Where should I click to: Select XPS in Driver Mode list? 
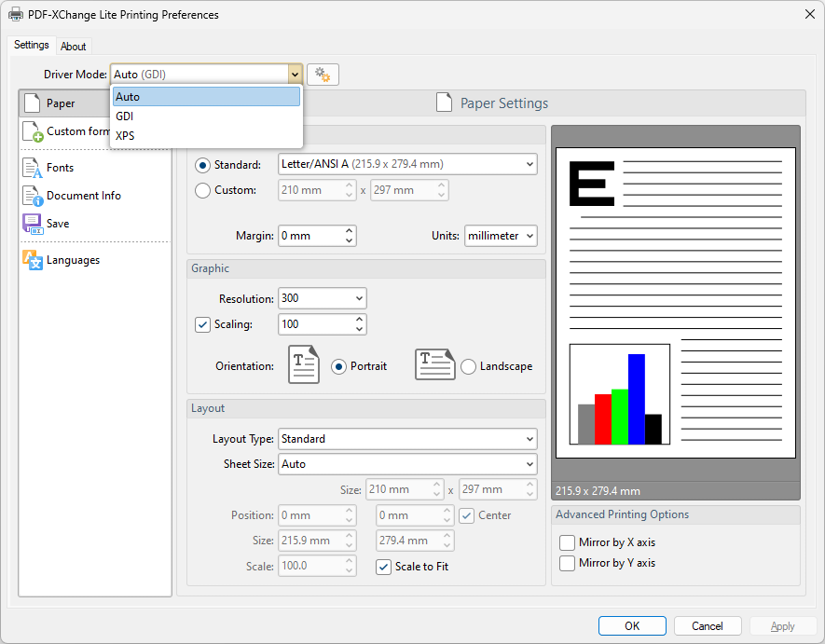point(206,136)
